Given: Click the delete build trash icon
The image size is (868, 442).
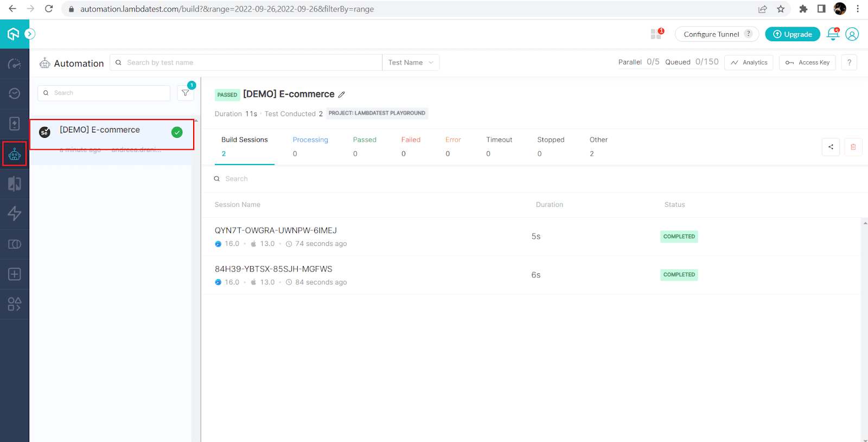Looking at the screenshot, I should click(853, 147).
